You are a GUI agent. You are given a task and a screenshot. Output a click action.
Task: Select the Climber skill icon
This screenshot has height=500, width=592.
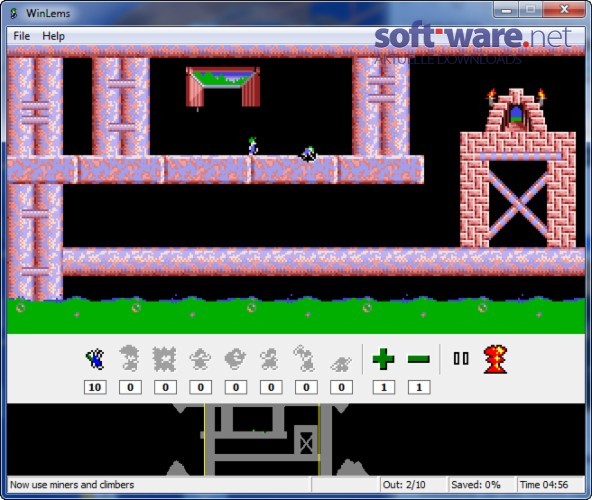point(95,359)
